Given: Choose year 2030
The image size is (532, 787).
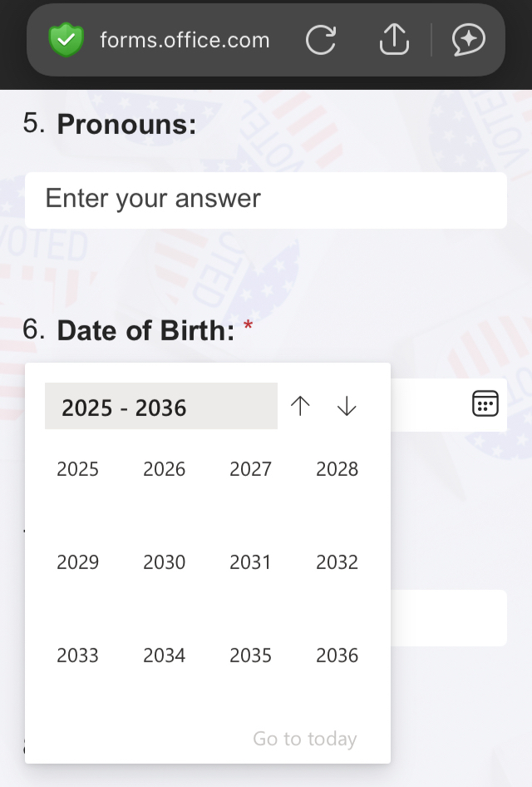Looking at the screenshot, I should (164, 562).
